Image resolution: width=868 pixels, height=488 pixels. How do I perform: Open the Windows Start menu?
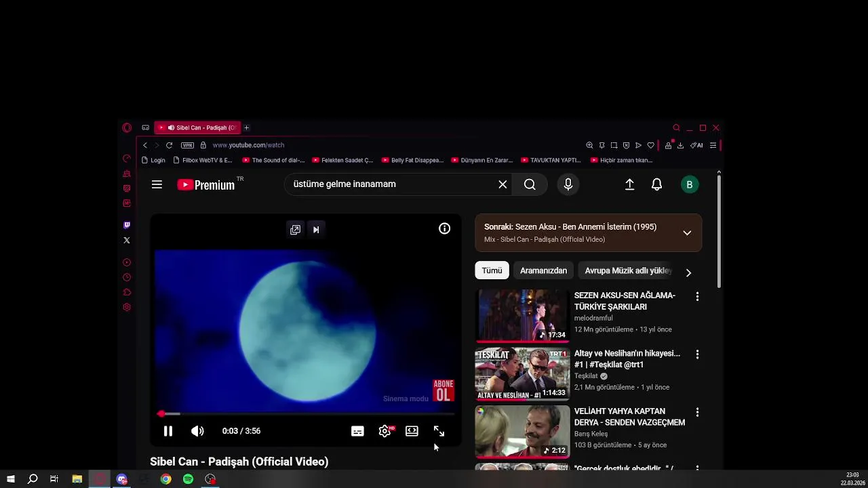click(11, 479)
